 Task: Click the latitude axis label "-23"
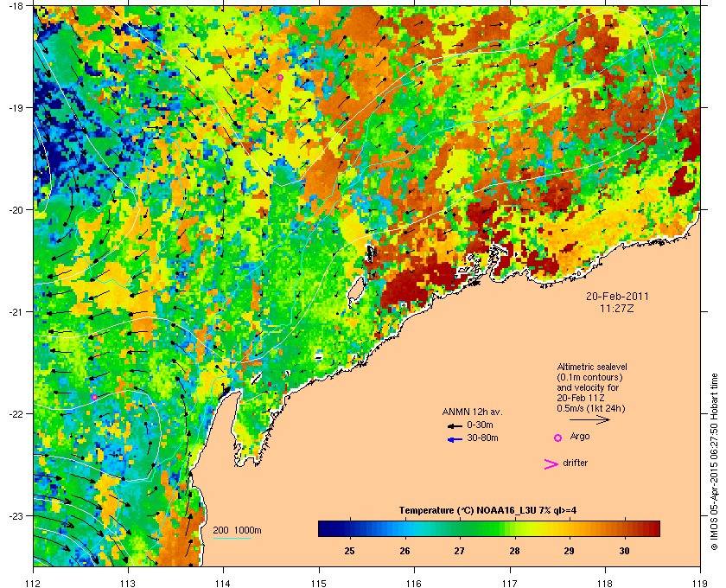click(x=16, y=515)
